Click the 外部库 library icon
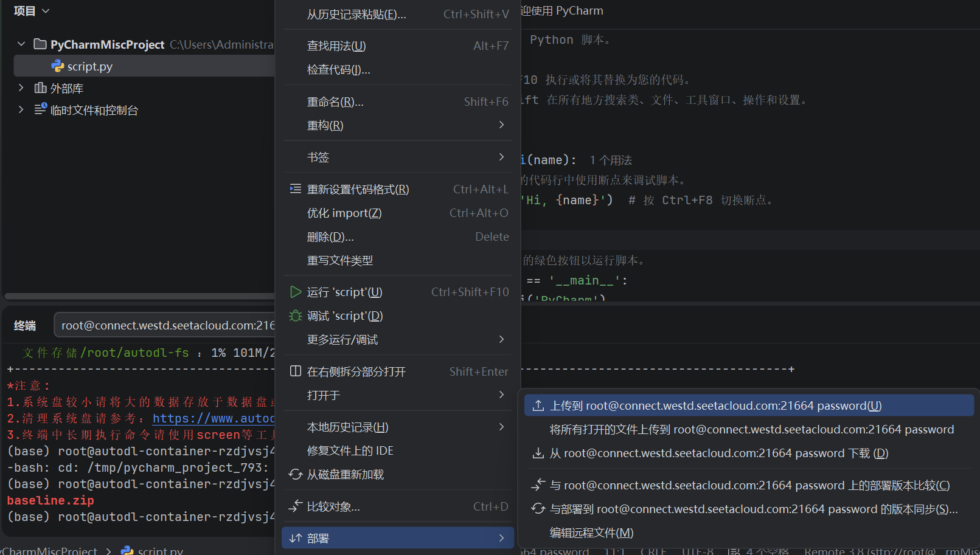980x555 pixels. [x=40, y=88]
